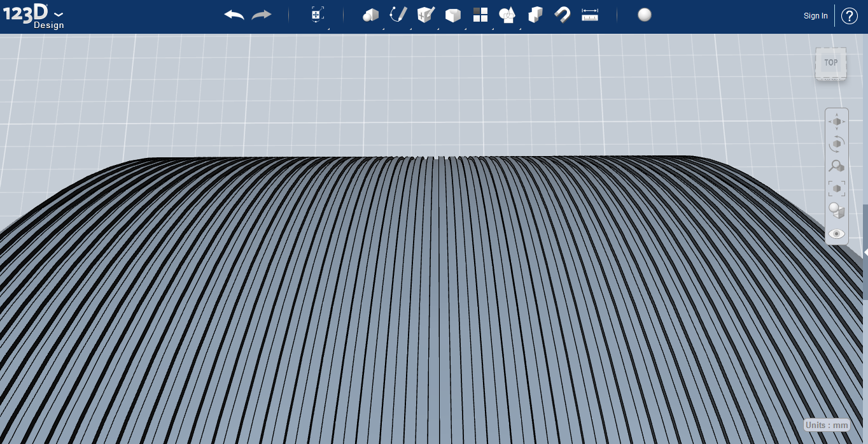The width and height of the screenshot is (868, 444).
Task: Select the Primitives tool
Action: (x=371, y=15)
